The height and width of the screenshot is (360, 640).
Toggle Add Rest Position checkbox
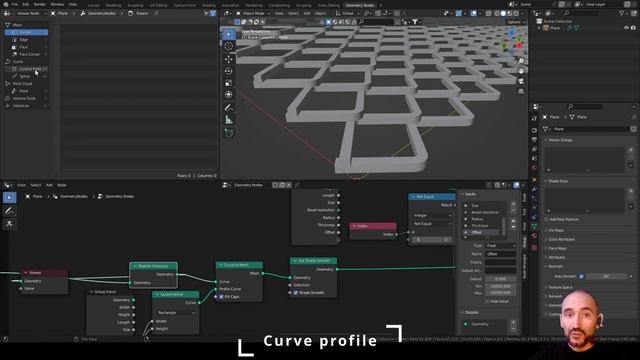click(x=546, y=219)
